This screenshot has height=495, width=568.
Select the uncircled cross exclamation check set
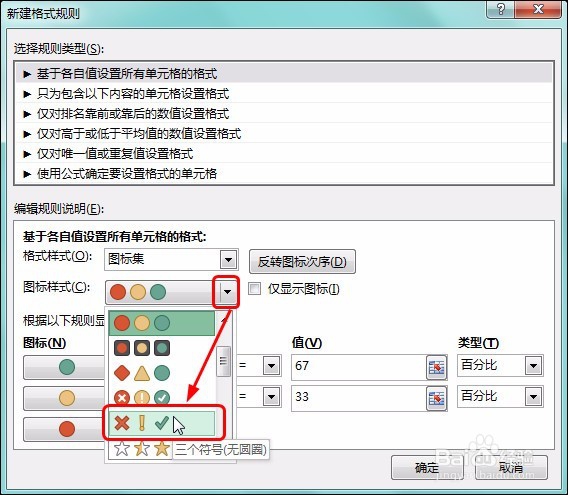[162, 423]
